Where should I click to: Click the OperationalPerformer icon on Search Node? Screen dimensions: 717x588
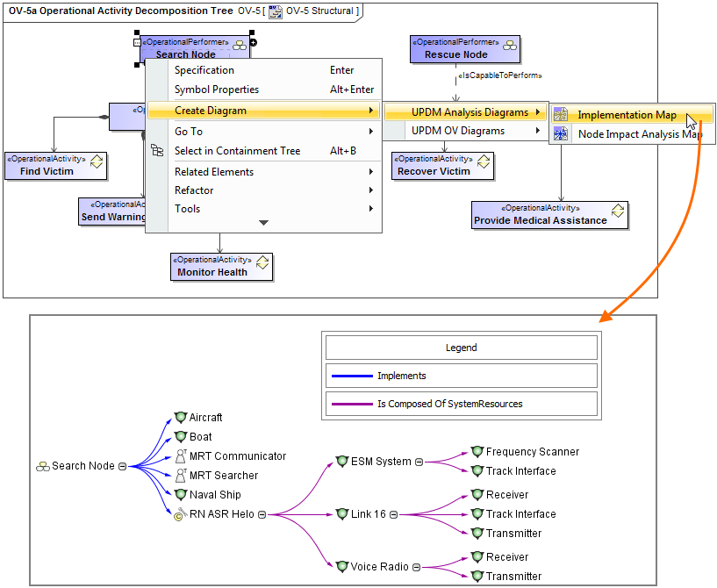(240, 42)
